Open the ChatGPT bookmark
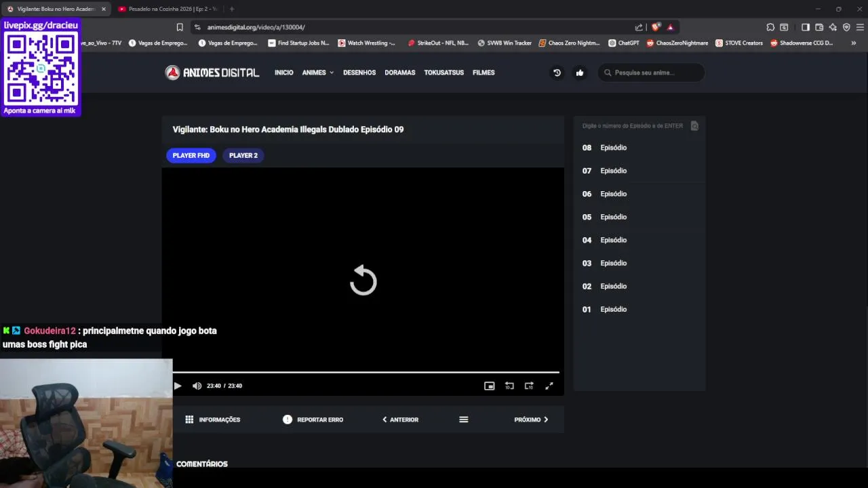The width and height of the screenshot is (868, 488). (624, 43)
